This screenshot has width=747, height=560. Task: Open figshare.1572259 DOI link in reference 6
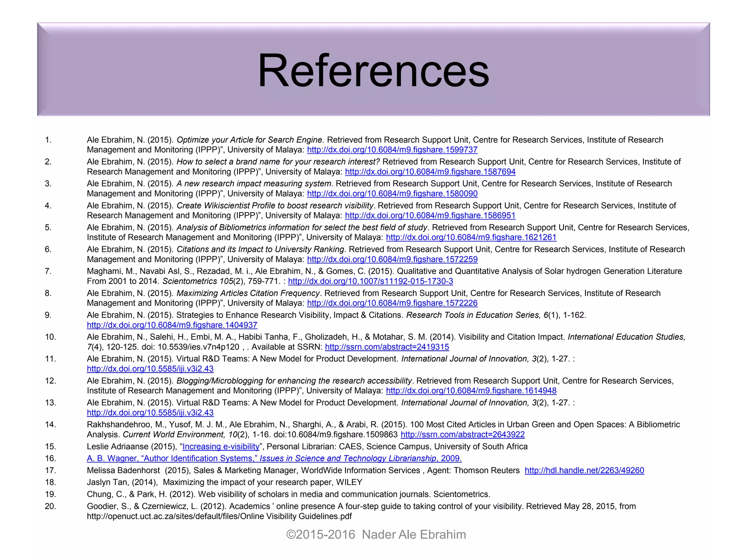point(392,259)
